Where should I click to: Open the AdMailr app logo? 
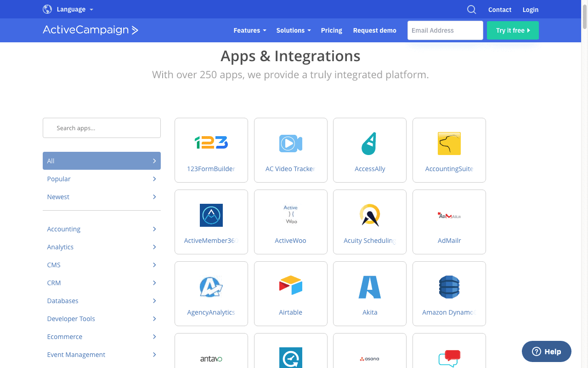449,215
